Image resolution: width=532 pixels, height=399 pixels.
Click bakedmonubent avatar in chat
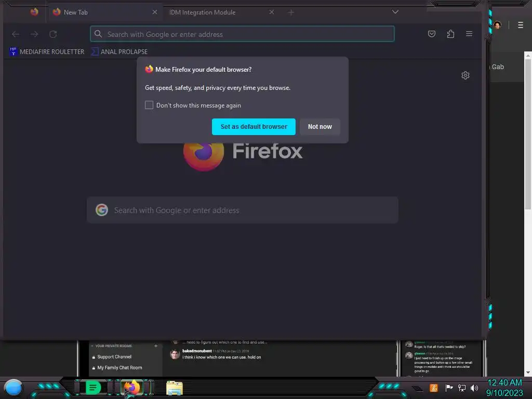(175, 354)
